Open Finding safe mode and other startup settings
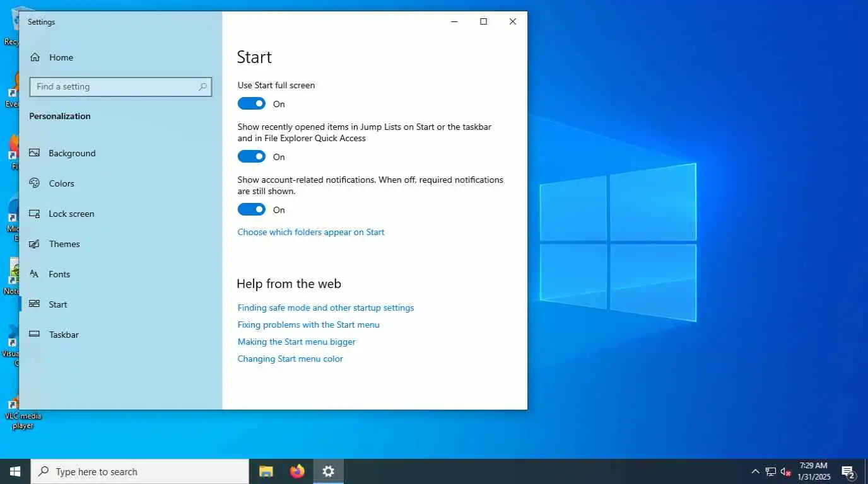The image size is (868, 484). [x=325, y=308]
